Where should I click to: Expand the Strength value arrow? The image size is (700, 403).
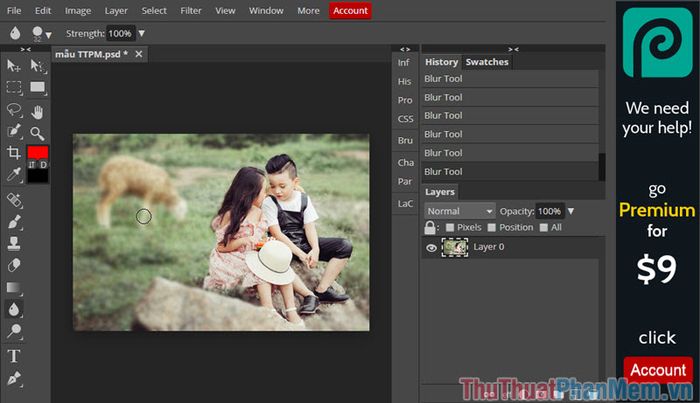click(x=142, y=33)
